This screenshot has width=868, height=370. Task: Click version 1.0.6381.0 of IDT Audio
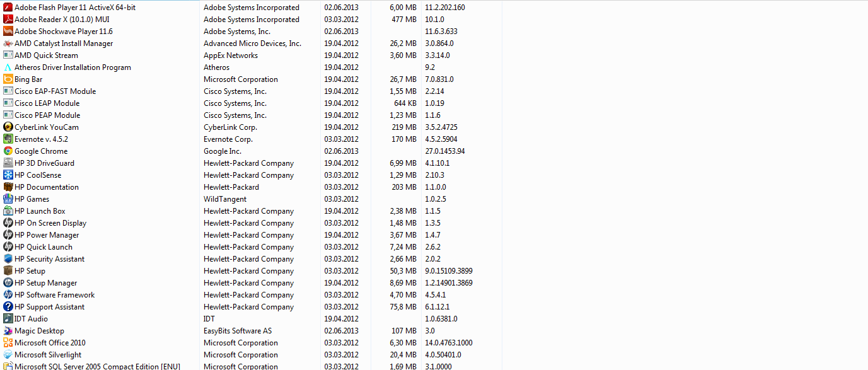click(441, 319)
